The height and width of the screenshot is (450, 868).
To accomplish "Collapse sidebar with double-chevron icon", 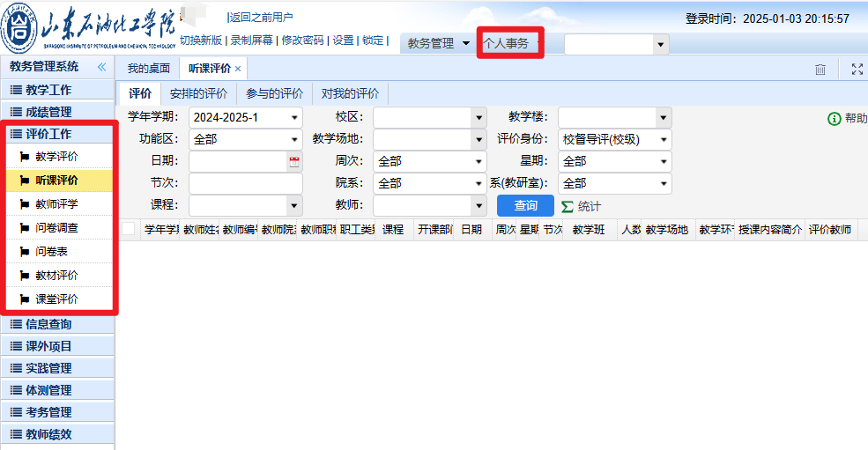I will pos(101,67).
